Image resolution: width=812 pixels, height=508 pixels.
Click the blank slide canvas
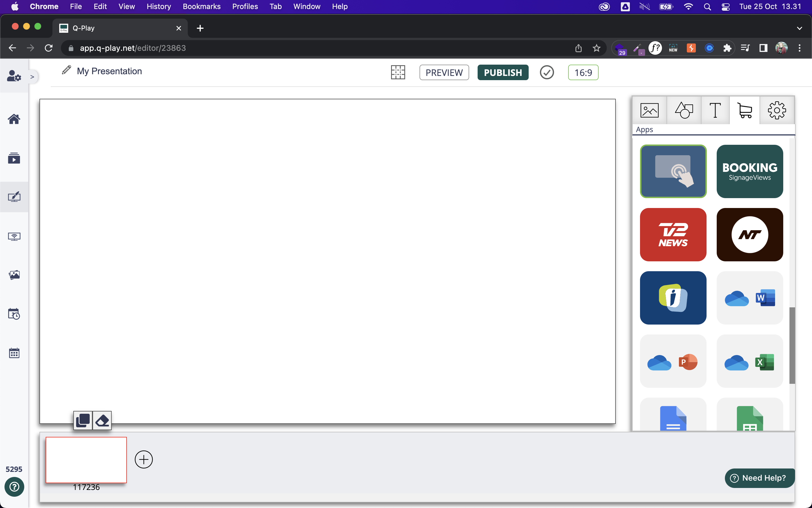328,261
